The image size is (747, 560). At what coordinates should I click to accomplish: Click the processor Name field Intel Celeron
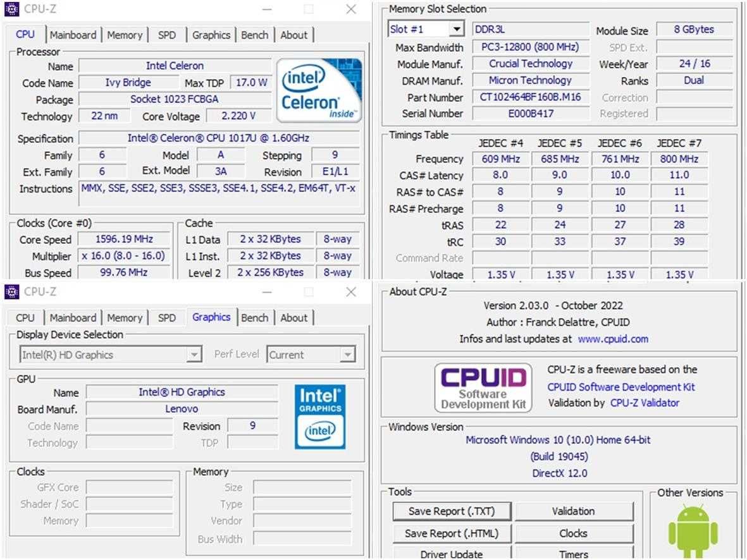point(175,66)
